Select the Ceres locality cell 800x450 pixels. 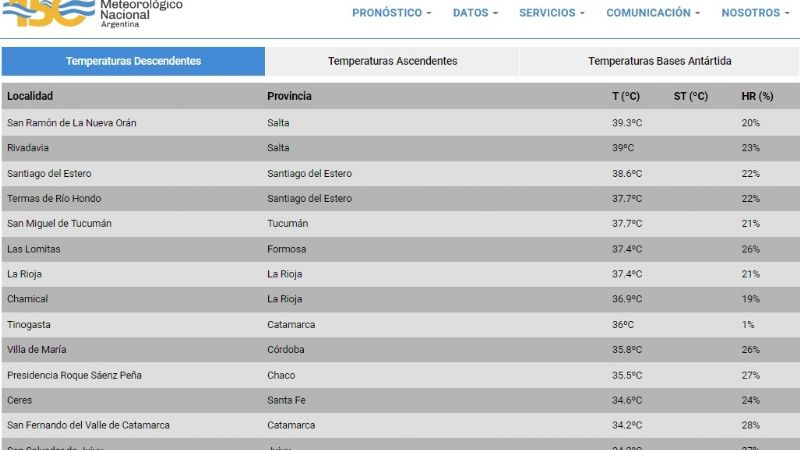(19, 400)
